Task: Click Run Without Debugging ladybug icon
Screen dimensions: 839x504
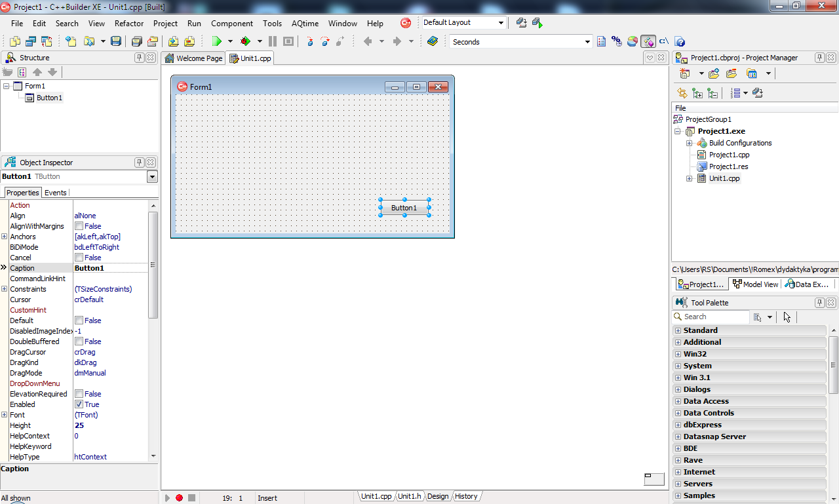Action: pos(245,41)
